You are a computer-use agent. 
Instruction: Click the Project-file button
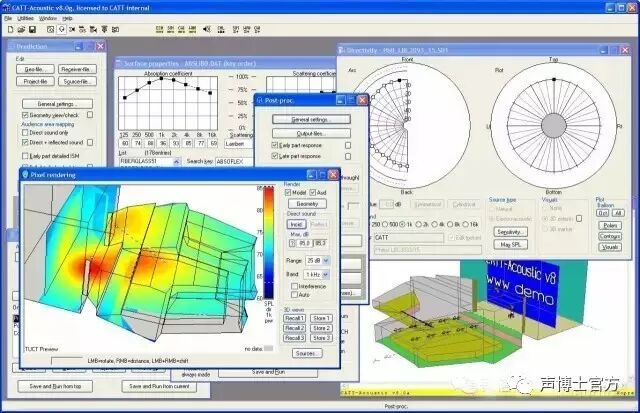35,82
